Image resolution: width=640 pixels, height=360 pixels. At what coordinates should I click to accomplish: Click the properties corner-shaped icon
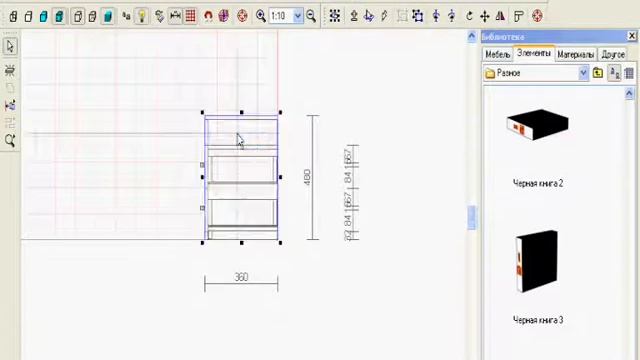click(519, 16)
